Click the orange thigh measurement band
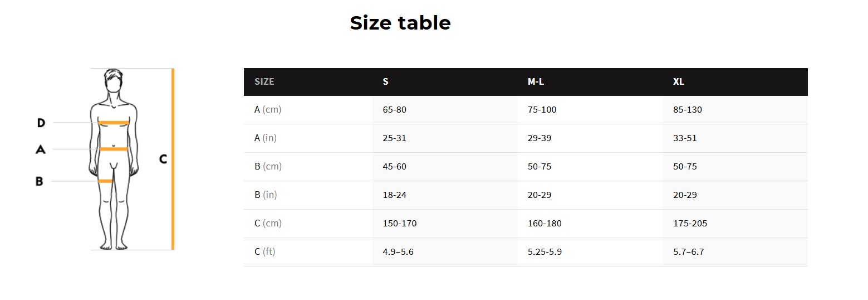This screenshot has height=300, width=868. 105,181
